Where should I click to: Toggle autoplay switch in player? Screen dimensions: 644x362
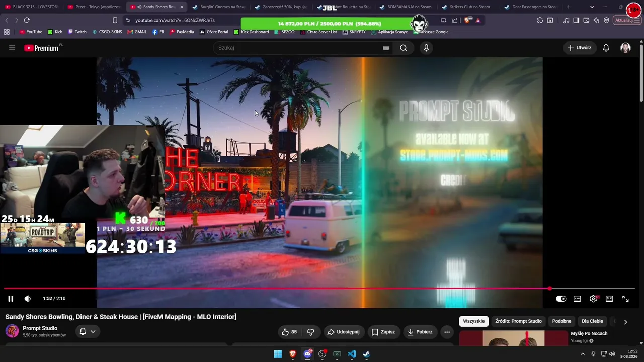pyautogui.click(x=561, y=299)
